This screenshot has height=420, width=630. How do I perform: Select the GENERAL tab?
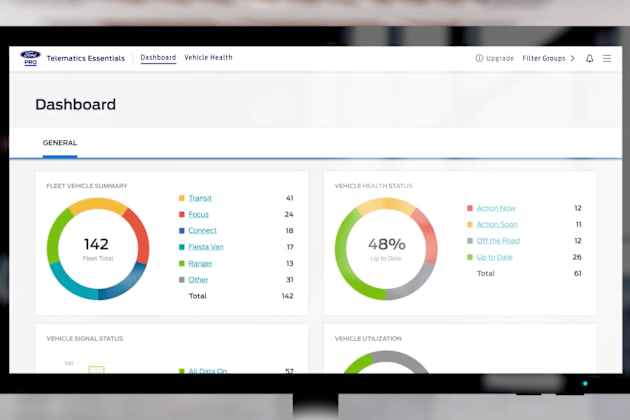(60, 143)
